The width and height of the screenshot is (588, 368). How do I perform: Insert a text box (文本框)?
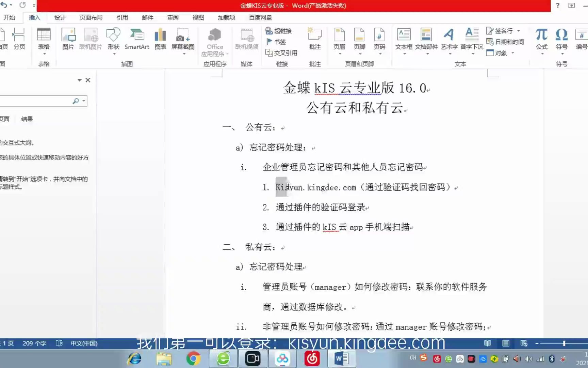point(404,41)
